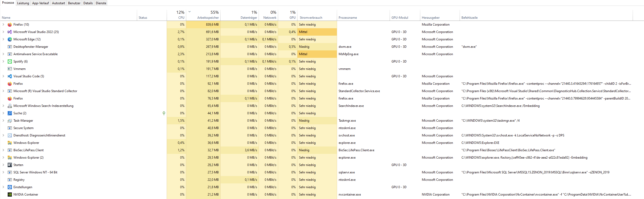Click the Visual Studio Code (5) icon
644x199 pixels.
tap(10, 76)
